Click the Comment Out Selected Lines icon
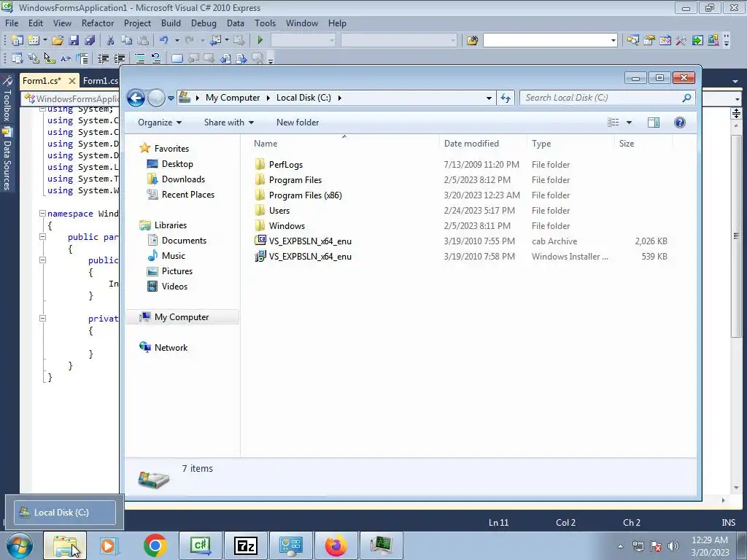The height and width of the screenshot is (560, 747). coord(140,58)
